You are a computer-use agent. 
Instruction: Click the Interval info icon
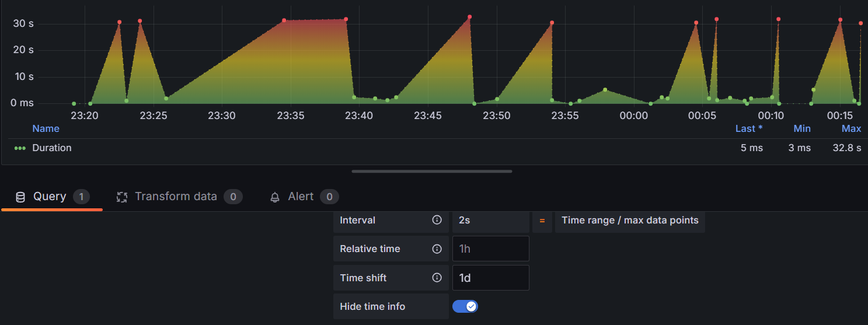click(x=437, y=220)
